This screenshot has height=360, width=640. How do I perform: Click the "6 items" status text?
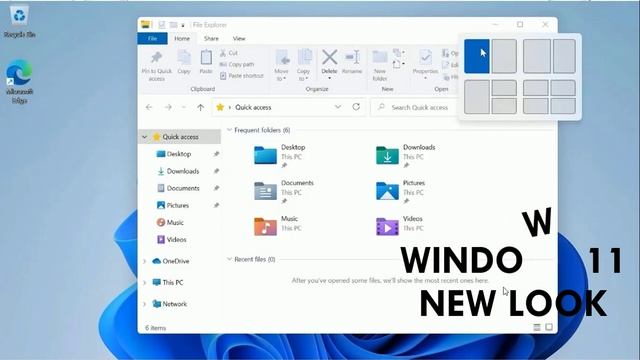click(156, 328)
